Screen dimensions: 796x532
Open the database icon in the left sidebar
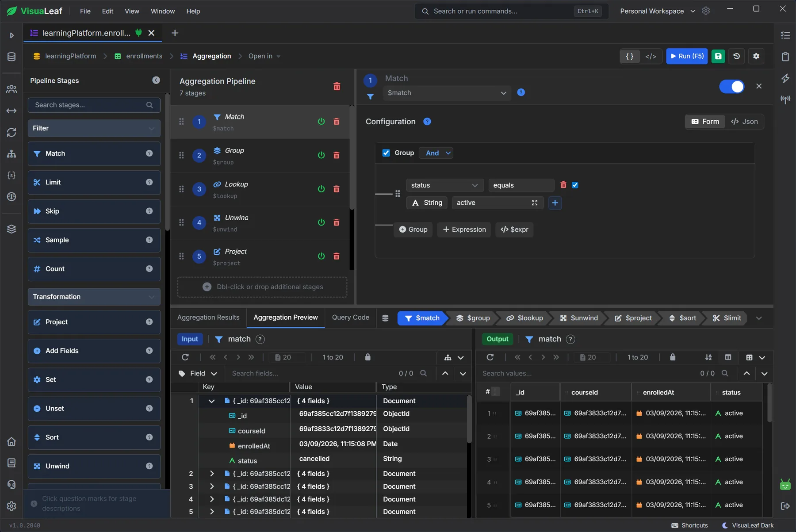pyautogui.click(x=11, y=57)
